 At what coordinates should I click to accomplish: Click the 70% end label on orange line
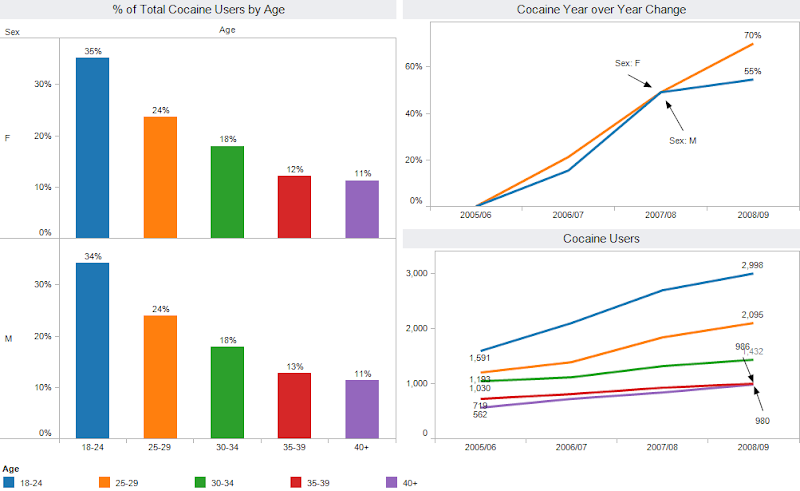[x=753, y=35]
